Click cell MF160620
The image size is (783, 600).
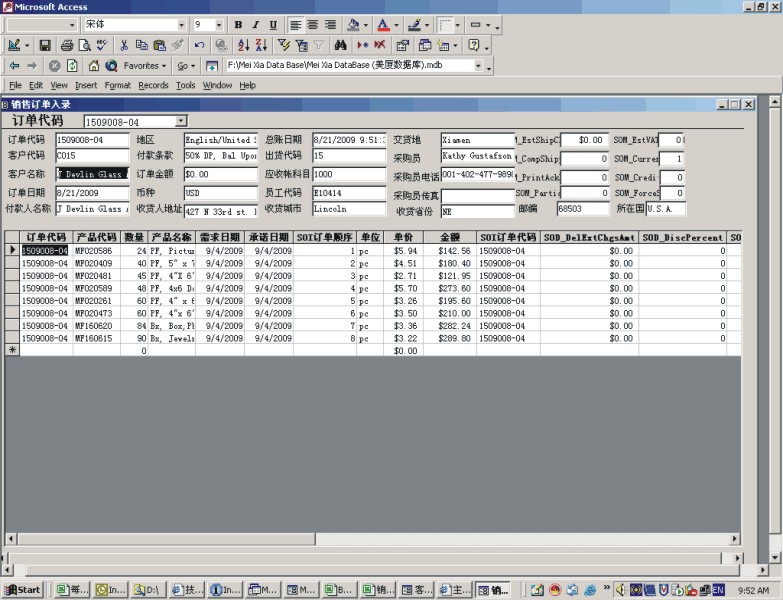click(96, 325)
